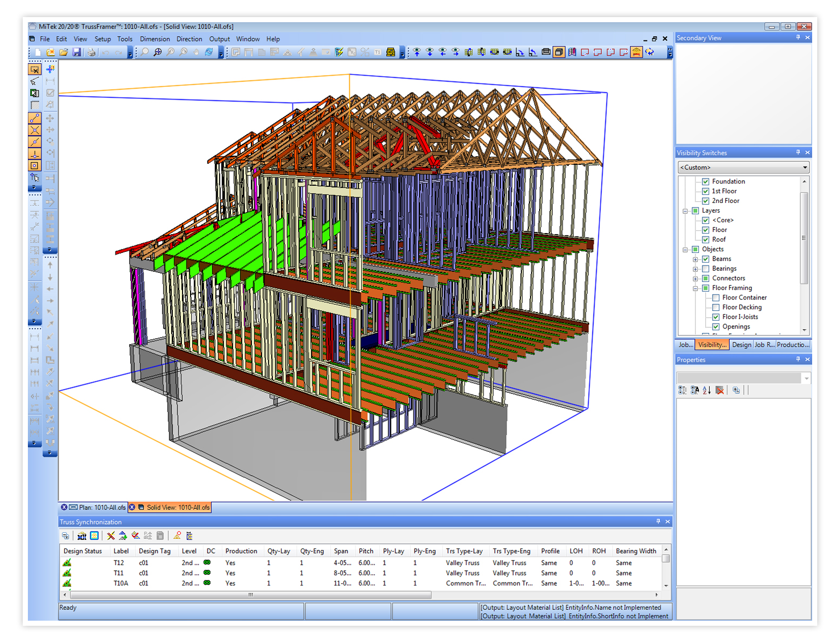Open the Dimension menu
The image size is (840, 644).
pos(155,39)
